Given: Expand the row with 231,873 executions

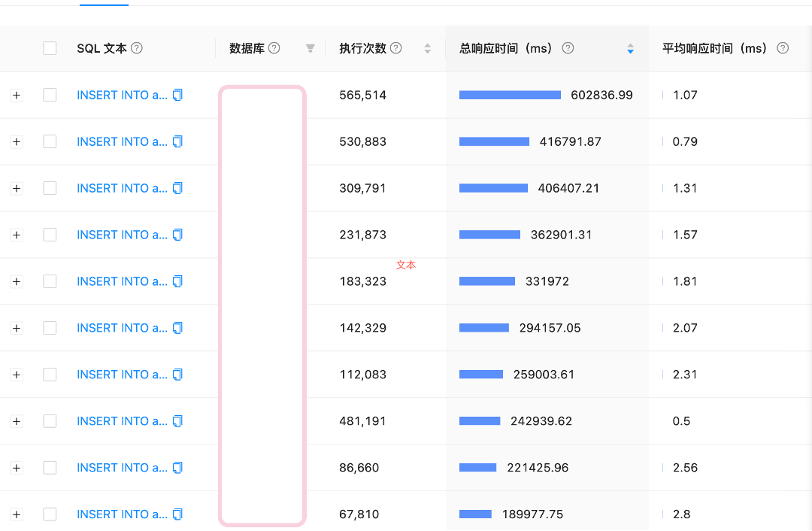Looking at the screenshot, I should point(17,235).
